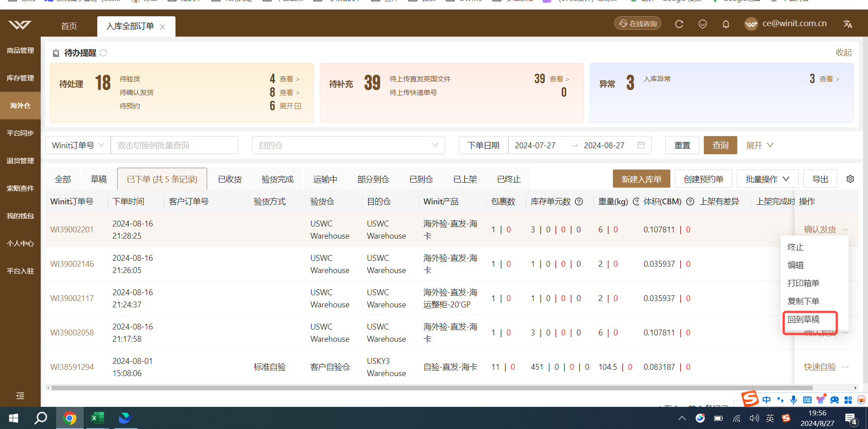Click help icon next to 重量(kg)
The image size is (868, 429).
(636, 202)
